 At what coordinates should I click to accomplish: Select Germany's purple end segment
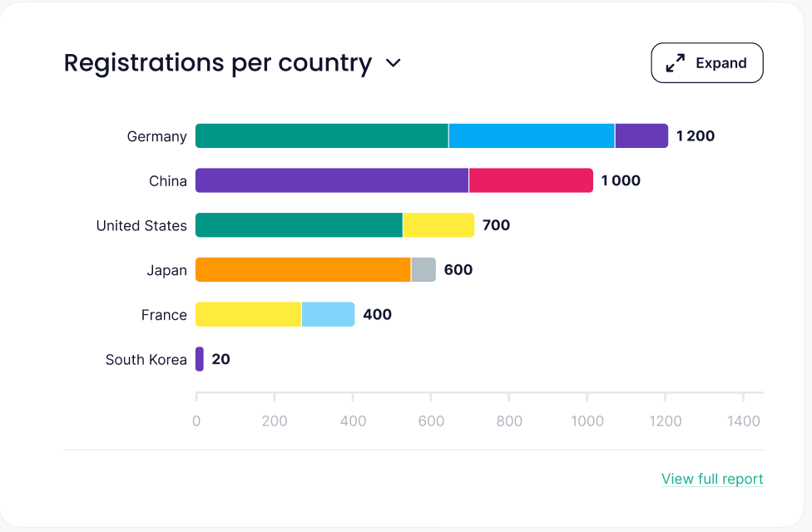point(641,136)
